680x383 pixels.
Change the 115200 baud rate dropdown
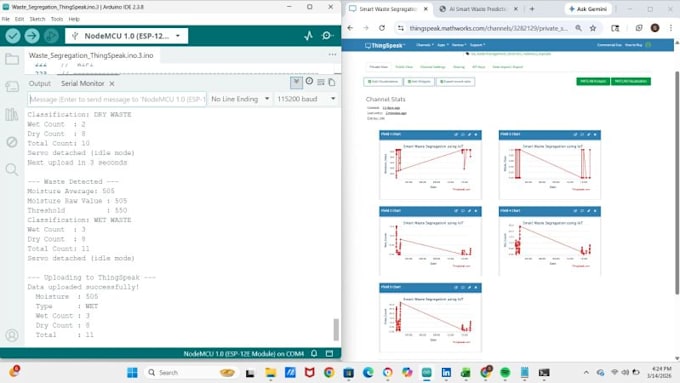coord(306,99)
